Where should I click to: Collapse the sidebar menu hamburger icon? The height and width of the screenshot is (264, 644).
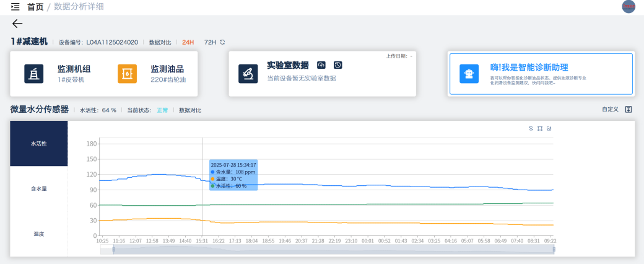(x=15, y=7)
